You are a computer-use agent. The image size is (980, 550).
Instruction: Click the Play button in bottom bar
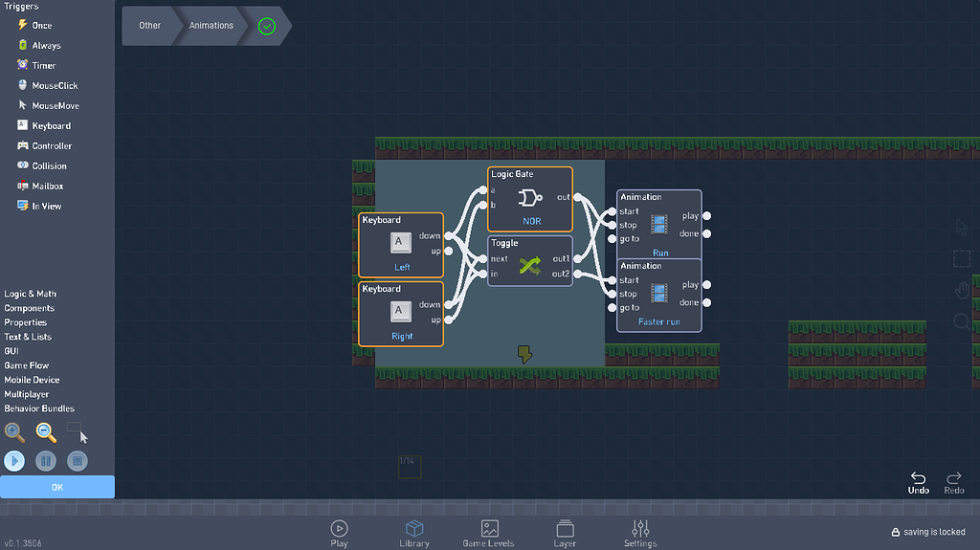point(339,534)
